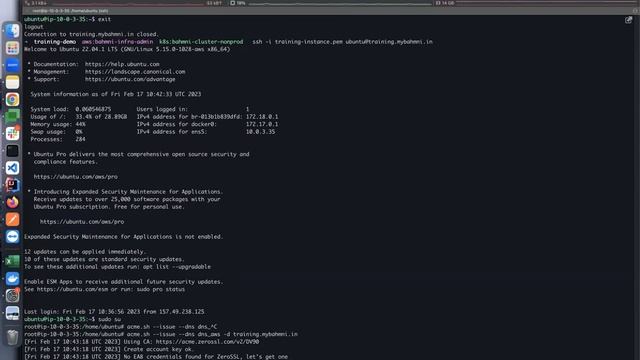
Task: Click the 'sudo pro status' text
Action: [160, 289]
